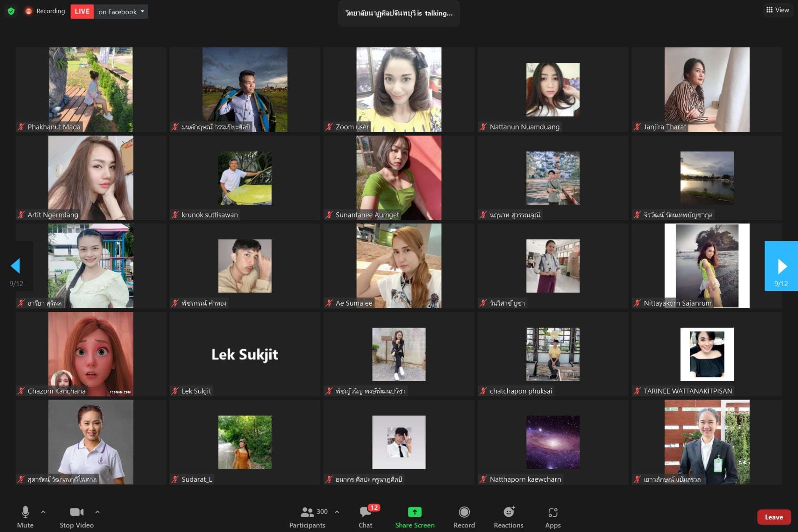This screenshot has height=532, width=798.
Task: Open the View layout menu
Action: 777,10
